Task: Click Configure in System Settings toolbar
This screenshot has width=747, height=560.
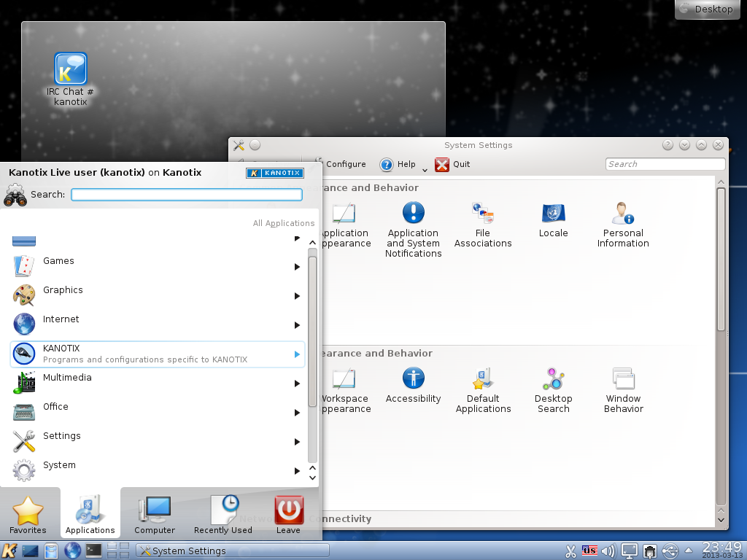Action: click(340, 164)
